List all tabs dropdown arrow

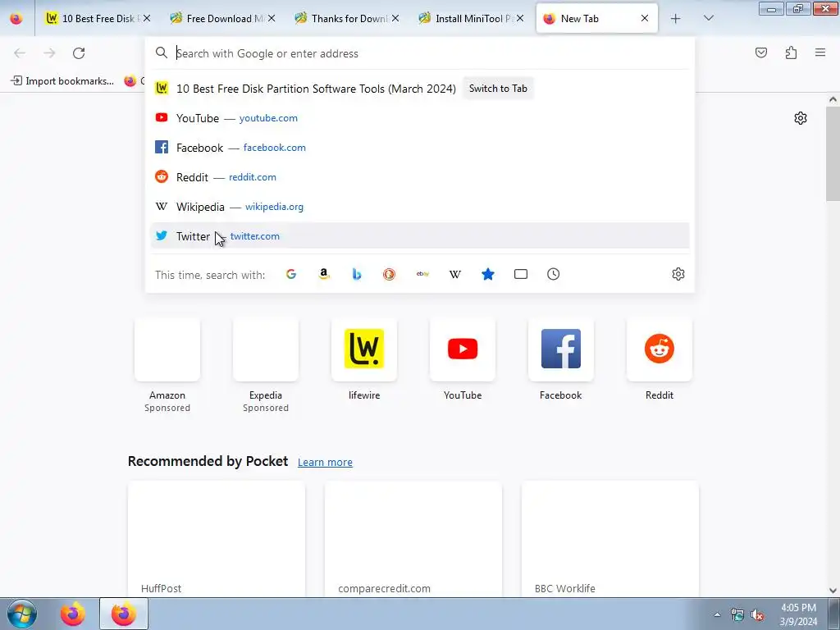point(708,19)
